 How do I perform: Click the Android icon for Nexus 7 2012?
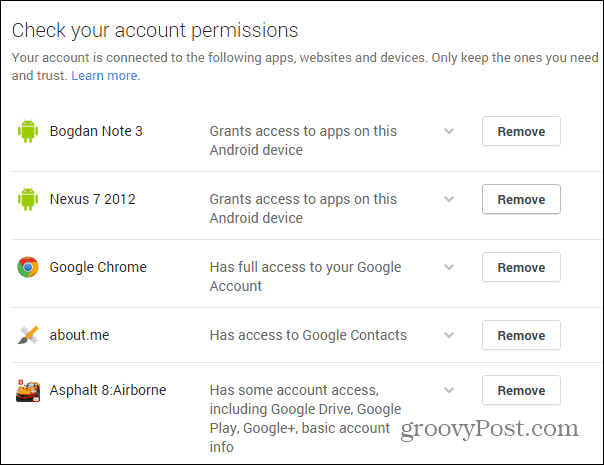[x=28, y=199]
